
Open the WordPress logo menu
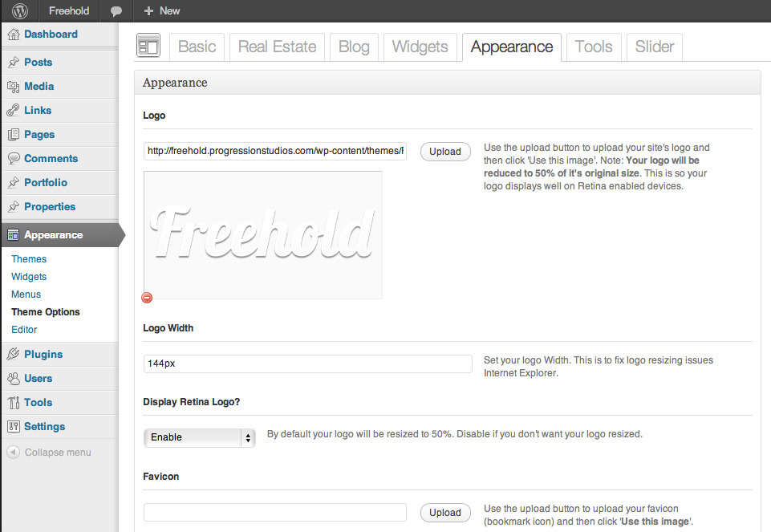point(20,10)
